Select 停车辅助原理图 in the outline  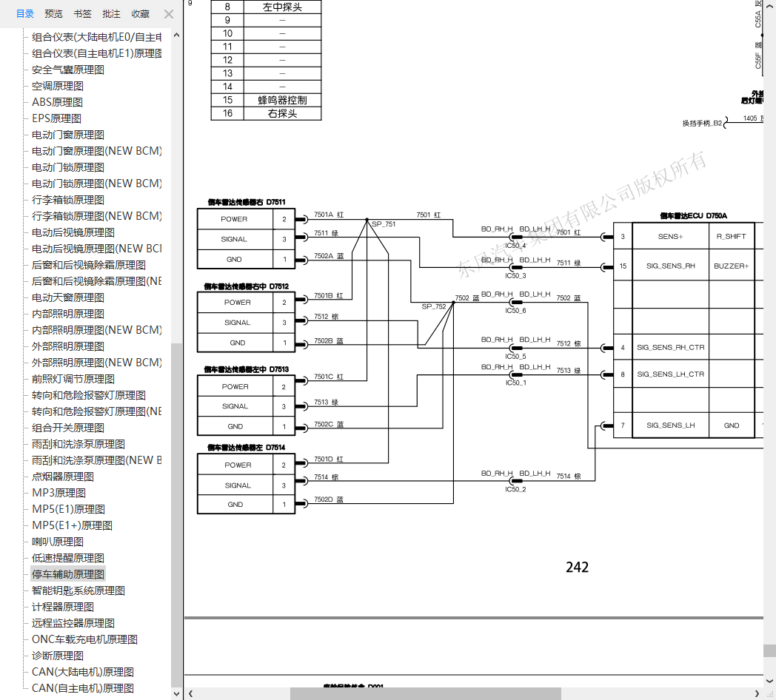(68, 574)
